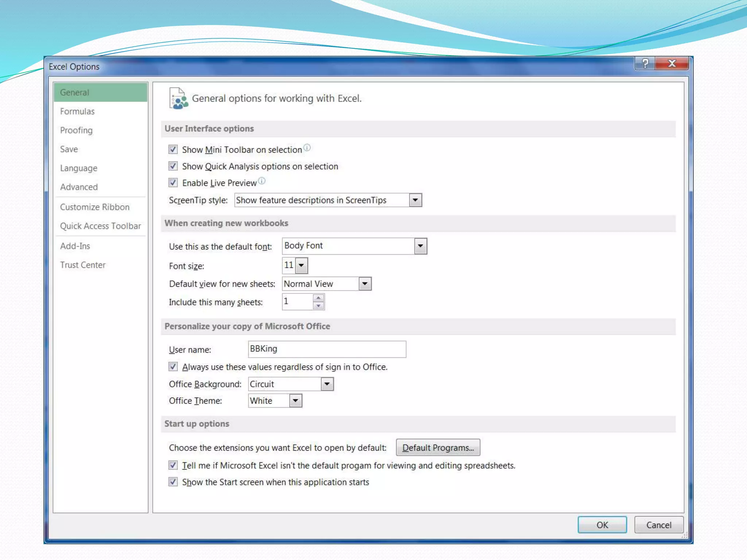This screenshot has height=560, width=747.
Task: Go to Trust Center settings
Action: [83, 265]
